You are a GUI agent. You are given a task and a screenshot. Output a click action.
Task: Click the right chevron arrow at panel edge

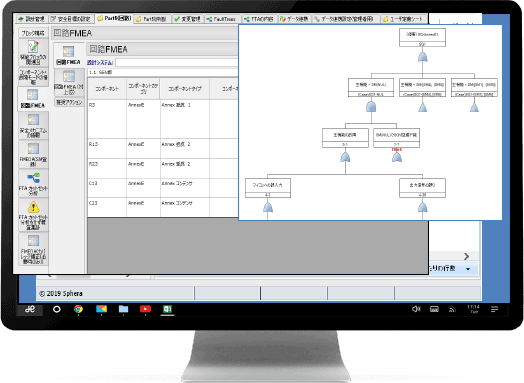click(467, 256)
